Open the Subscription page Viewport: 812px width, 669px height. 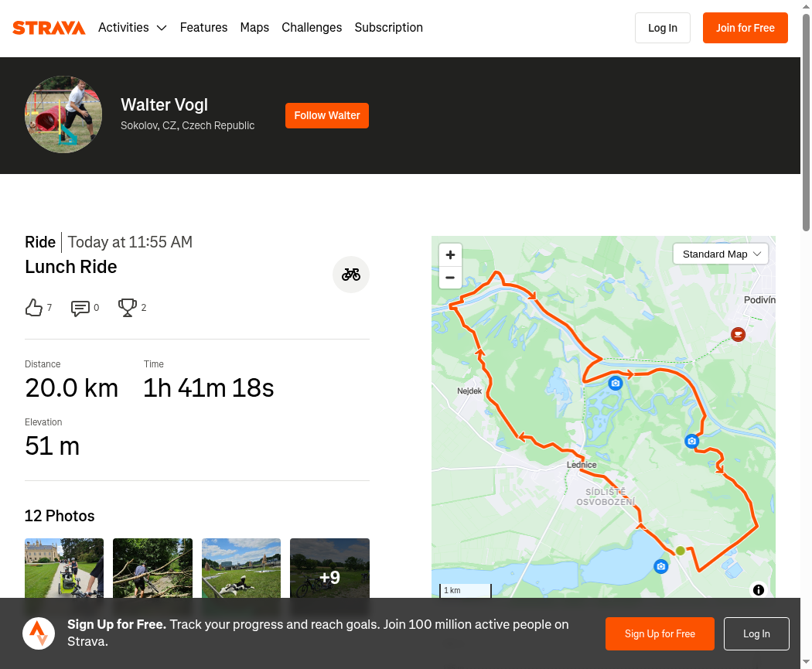[x=388, y=27]
